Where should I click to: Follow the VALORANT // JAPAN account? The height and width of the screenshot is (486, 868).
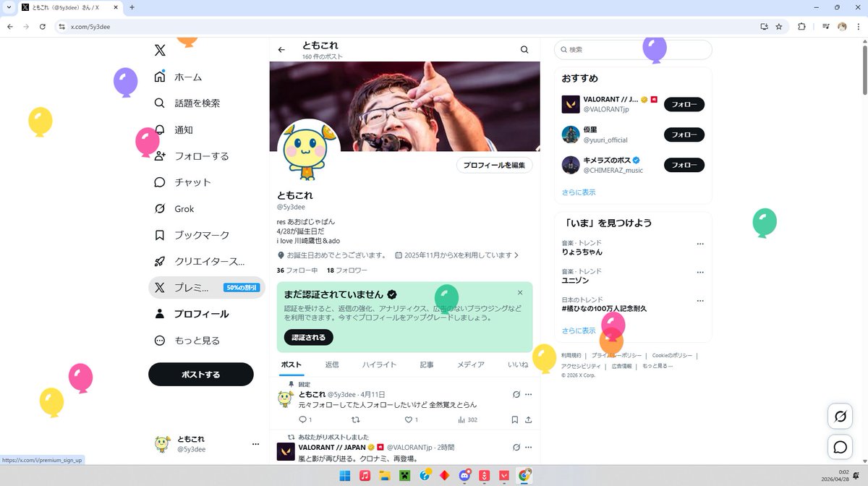(x=683, y=104)
